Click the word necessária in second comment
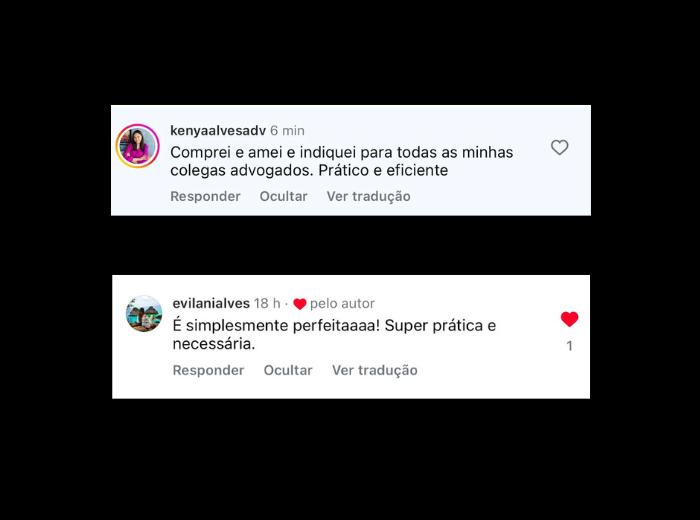The image size is (700, 520). tap(214, 344)
